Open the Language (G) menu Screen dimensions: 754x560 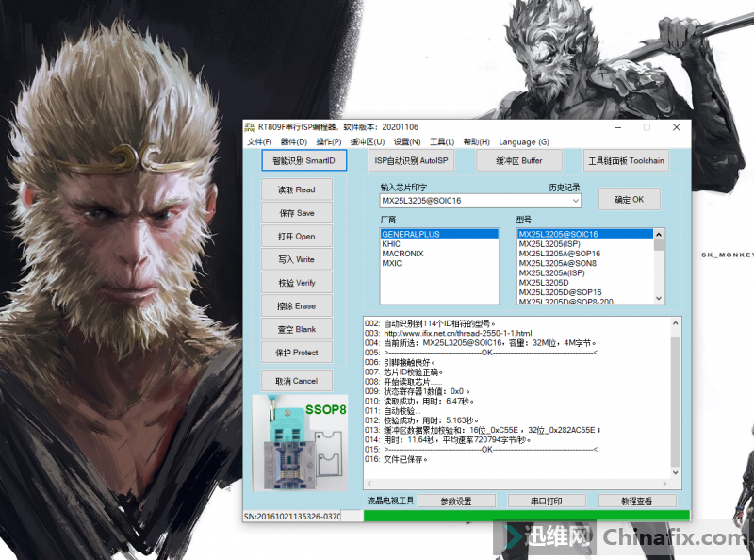click(x=524, y=142)
